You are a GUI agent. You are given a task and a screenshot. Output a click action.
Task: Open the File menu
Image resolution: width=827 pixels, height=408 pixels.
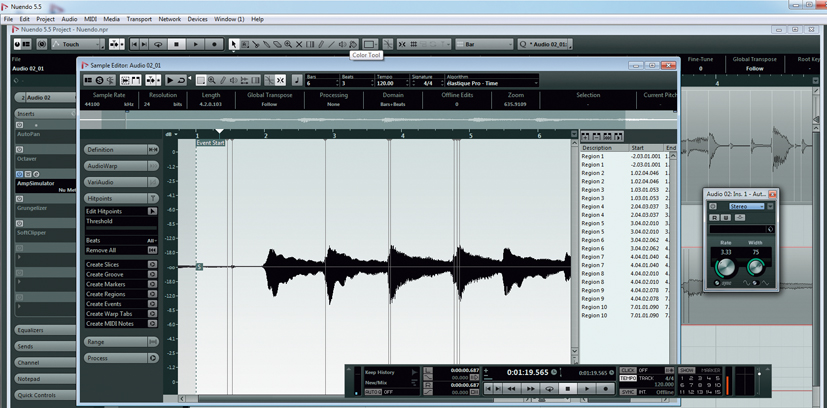8,19
